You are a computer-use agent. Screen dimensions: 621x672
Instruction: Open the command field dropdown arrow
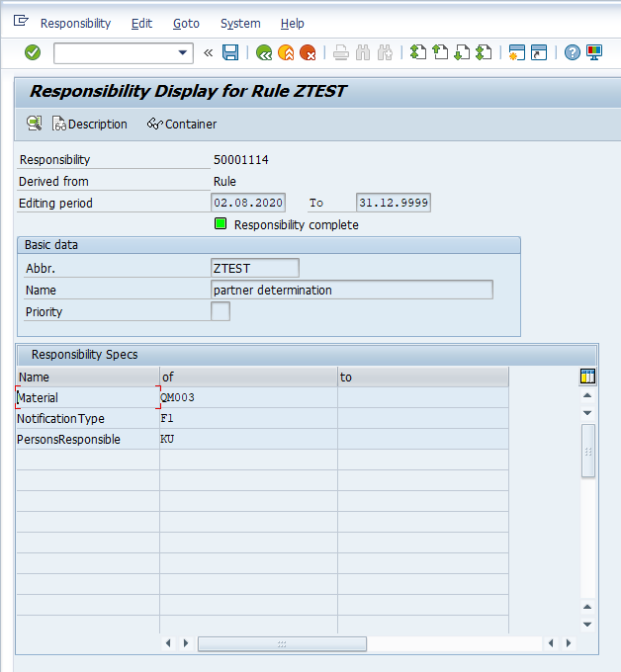[x=183, y=52]
